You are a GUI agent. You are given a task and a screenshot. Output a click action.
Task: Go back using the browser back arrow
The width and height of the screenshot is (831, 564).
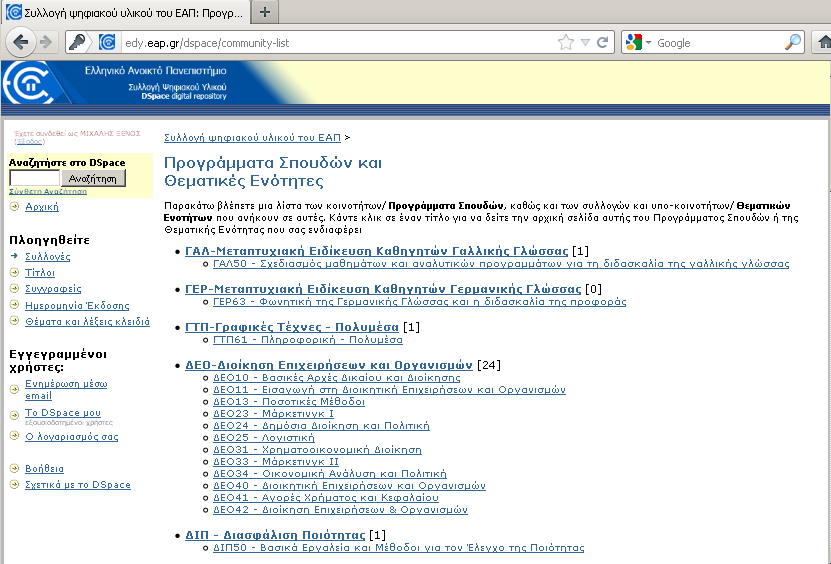click(20, 42)
